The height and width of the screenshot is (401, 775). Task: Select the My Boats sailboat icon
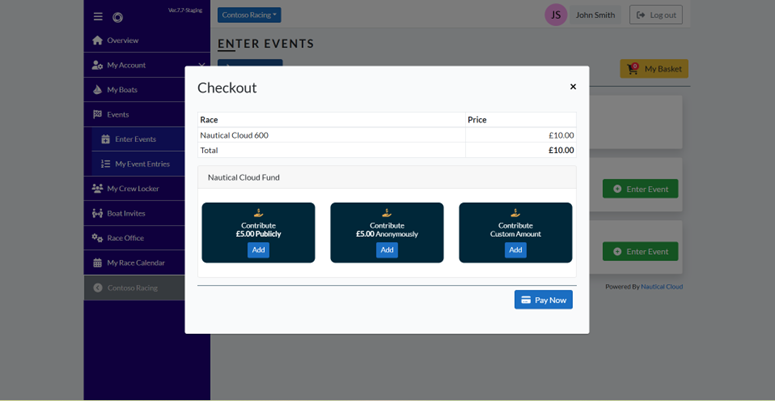(x=97, y=90)
